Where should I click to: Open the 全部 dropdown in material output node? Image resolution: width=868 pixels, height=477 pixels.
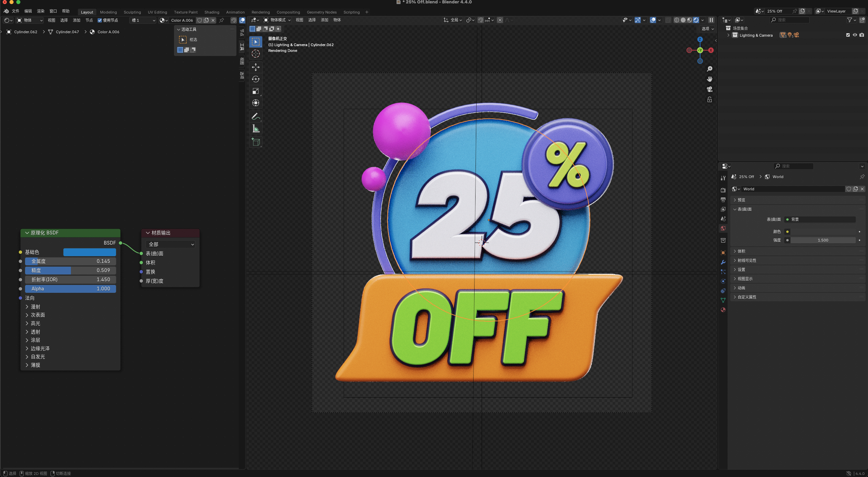pyautogui.click(x=171, y=244)
